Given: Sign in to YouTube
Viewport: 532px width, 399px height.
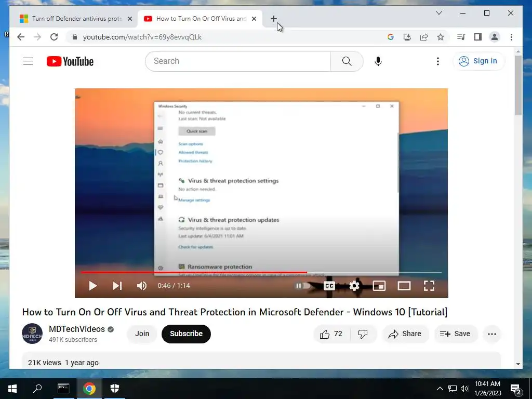Looking at the screenshot, I should coord(478,61).
